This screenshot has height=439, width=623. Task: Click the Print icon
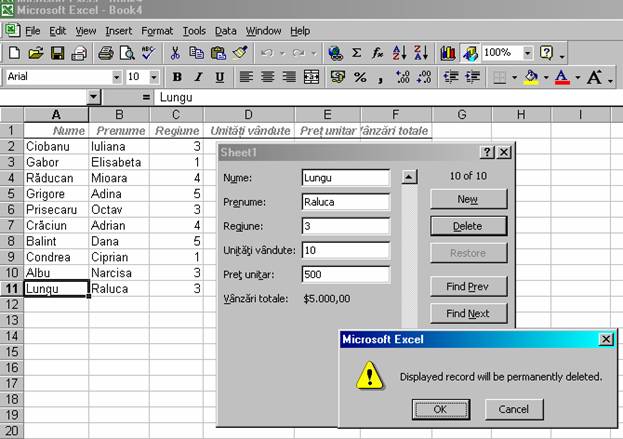pos(106,53)
